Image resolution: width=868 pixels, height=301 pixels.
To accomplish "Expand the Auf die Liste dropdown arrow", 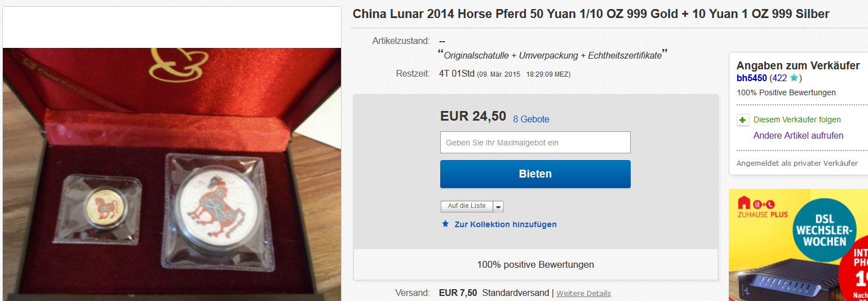I will (x=498, y=207).
